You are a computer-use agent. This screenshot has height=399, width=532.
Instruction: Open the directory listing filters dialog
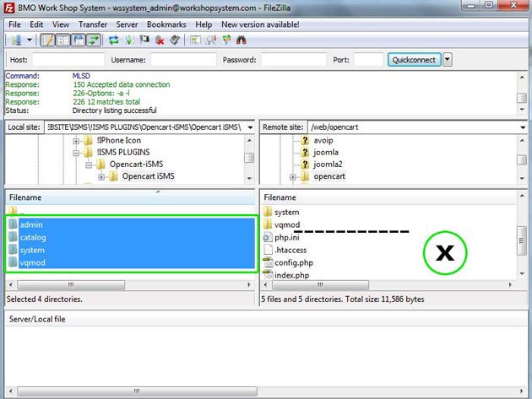pos(195,40)
